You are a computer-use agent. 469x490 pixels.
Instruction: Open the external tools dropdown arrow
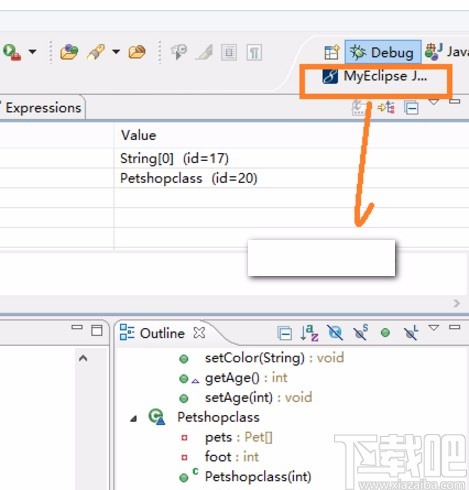coord(32,52)
